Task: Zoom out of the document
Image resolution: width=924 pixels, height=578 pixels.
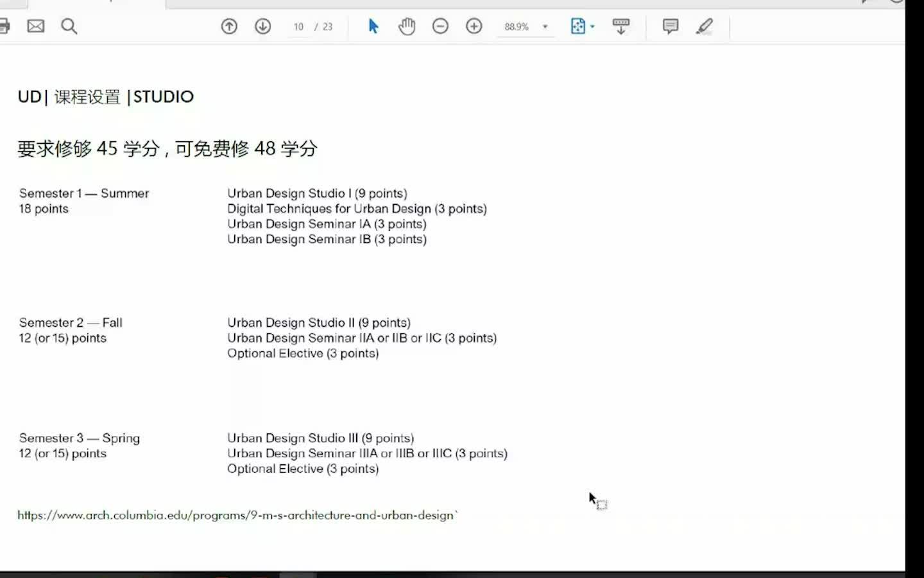Action: [x=440, y=26]
